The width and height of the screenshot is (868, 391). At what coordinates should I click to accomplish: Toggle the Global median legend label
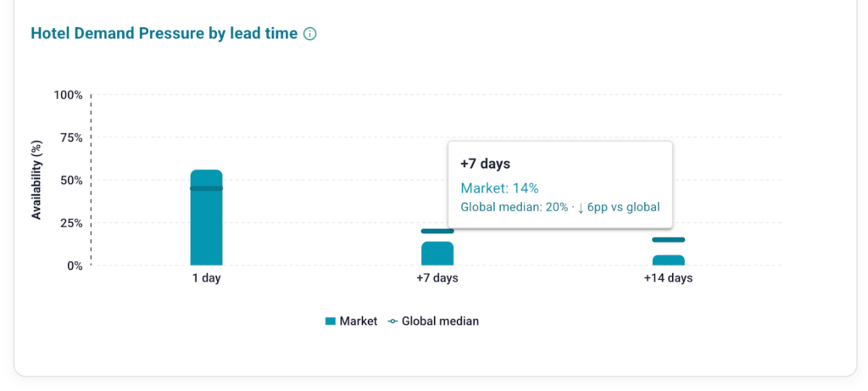click(x=440, y=321)
